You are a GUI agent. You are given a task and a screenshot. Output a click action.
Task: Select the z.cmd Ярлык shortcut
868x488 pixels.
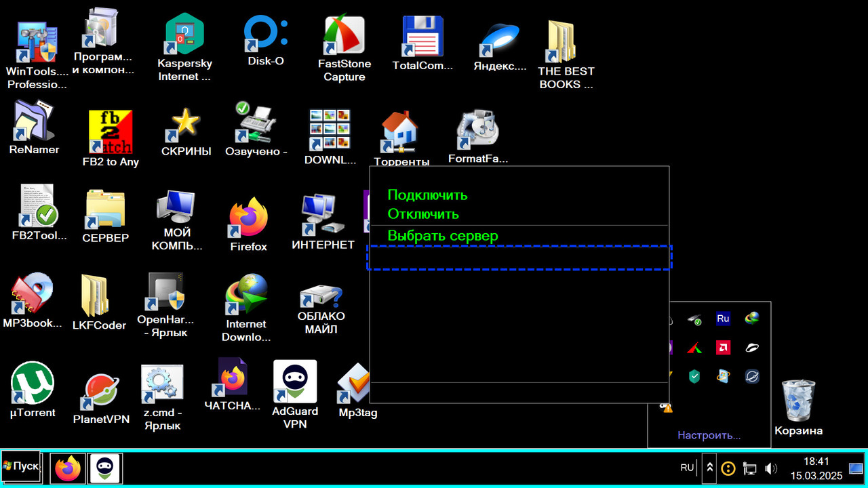[162, 398]
